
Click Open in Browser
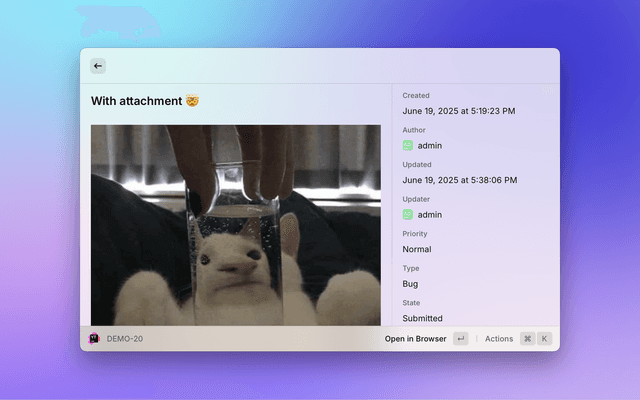[415, 339]
